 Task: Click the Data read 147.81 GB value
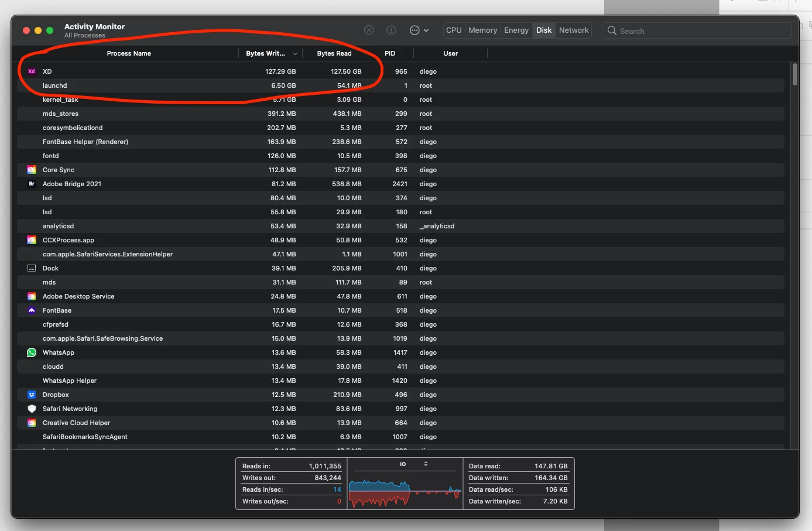click(551, 466)
